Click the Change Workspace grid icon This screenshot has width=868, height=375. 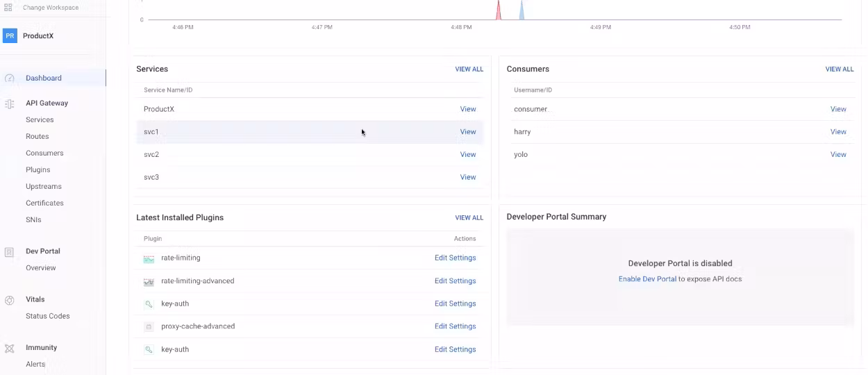[8, 8]
